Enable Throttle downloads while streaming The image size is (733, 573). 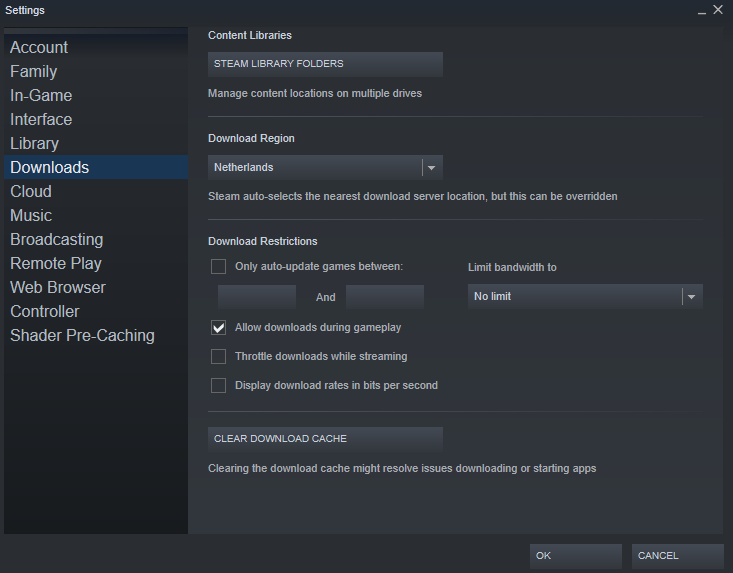(218, 357)
